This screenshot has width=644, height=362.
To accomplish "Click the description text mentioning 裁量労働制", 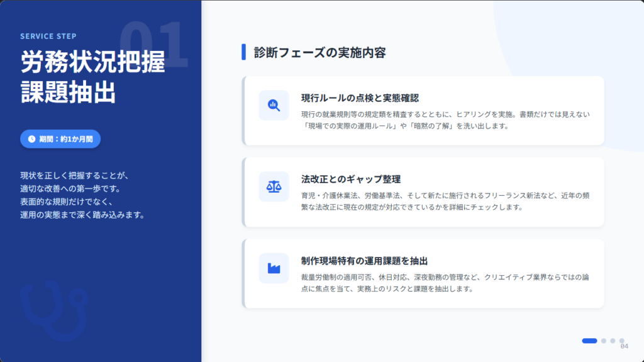I will tap(445, 283).
